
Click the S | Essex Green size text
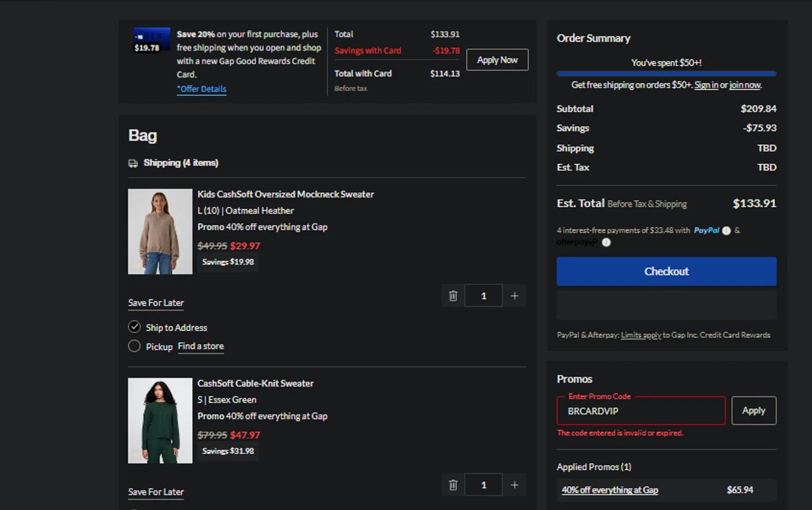point(227,400)
